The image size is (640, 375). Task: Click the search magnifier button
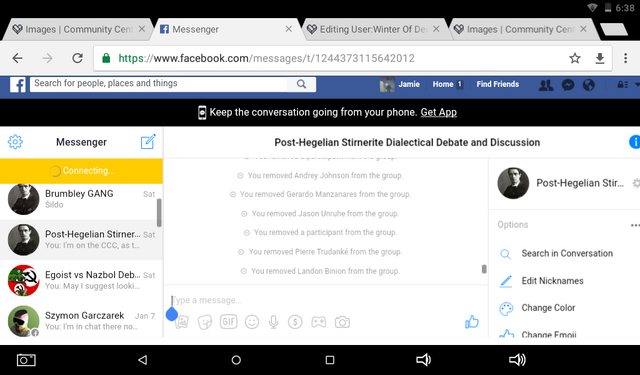(x=301, y=84)
